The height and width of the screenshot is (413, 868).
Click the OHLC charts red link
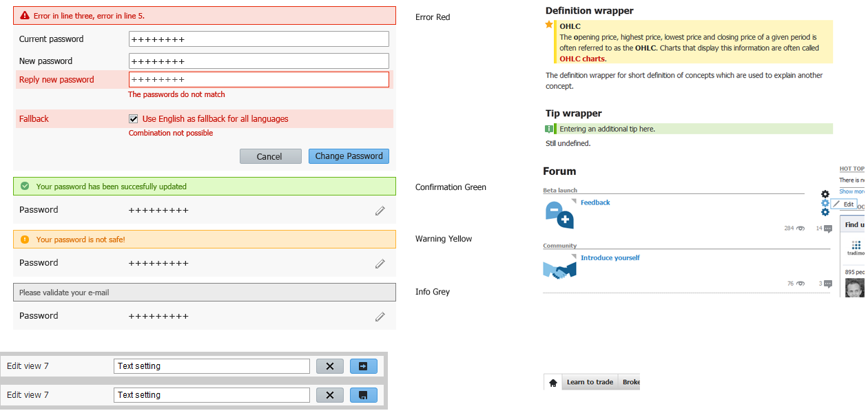582,59
